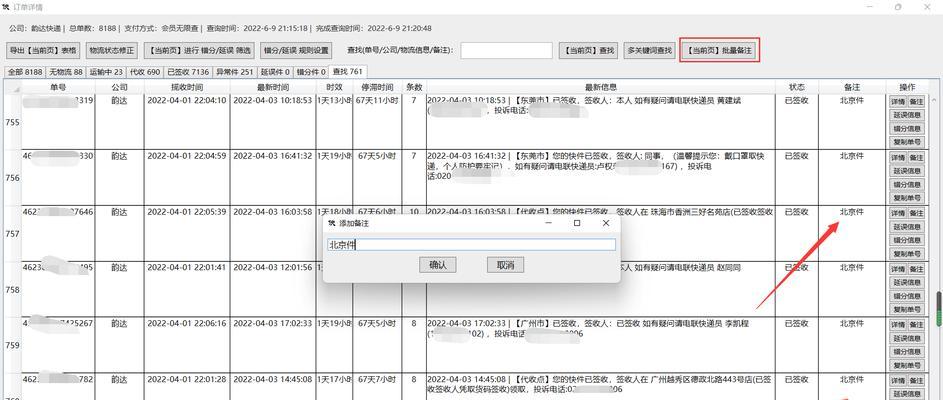Click 备注 button in row 758
This screenshot has height=400, width=943.
pos(916,269)
